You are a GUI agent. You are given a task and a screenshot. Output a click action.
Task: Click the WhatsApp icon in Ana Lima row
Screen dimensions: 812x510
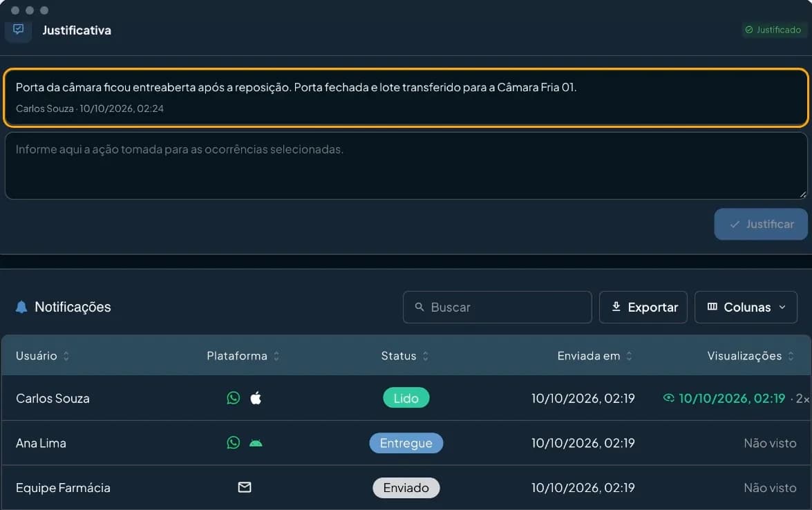tap(234, 443)
